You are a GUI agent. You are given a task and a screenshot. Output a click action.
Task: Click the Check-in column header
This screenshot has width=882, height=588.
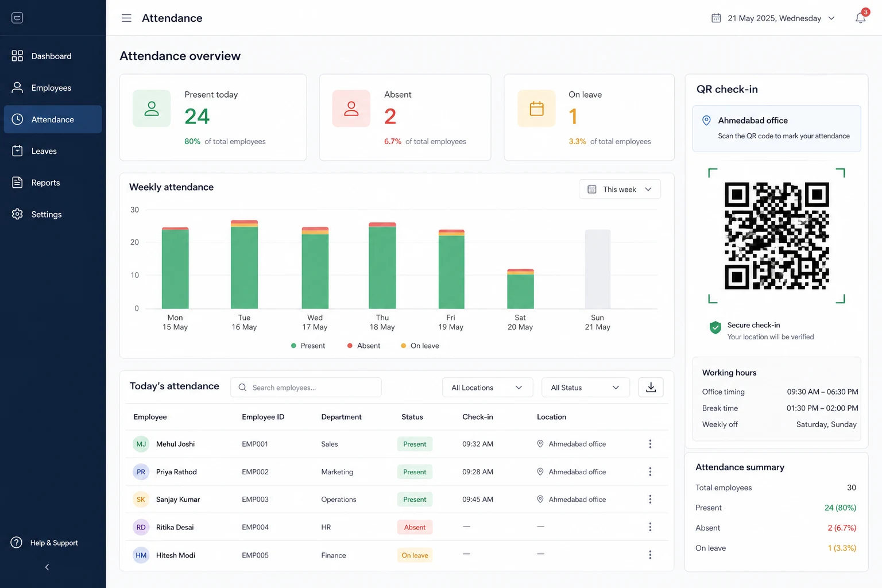click(478, 417)
